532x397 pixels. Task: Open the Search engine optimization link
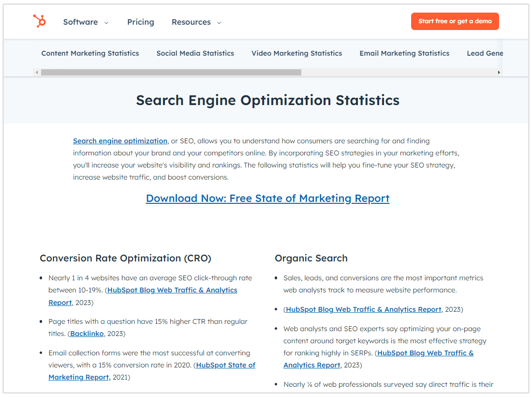pyautogui.click(x=120, y=141)
